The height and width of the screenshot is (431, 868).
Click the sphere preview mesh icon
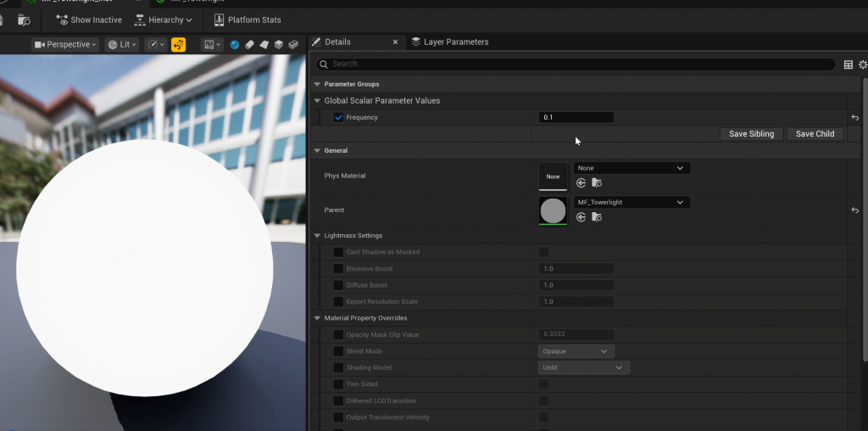[235, 44]
